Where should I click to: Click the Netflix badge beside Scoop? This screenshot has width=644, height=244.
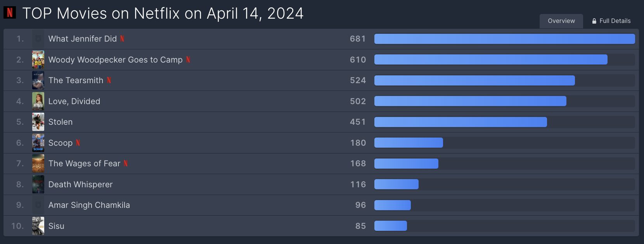tap(78, 143)
